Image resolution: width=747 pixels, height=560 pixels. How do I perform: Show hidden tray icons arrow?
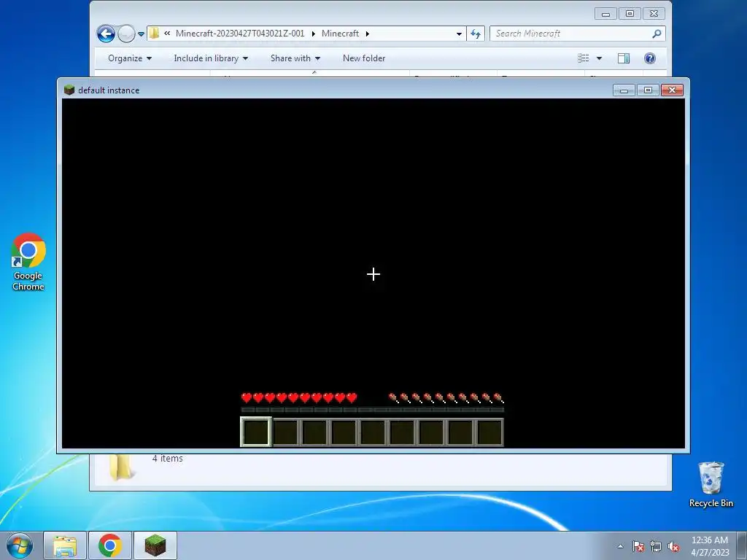620,546
